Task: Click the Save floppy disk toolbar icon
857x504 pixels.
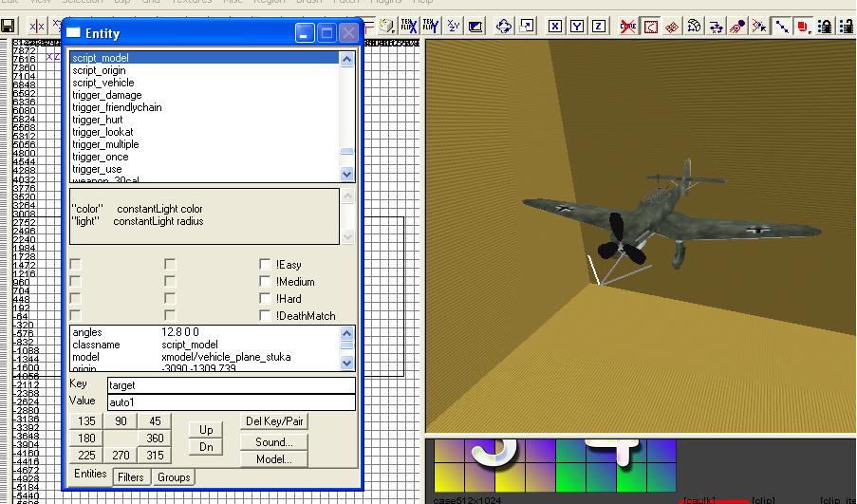Action: click(7, 27)
